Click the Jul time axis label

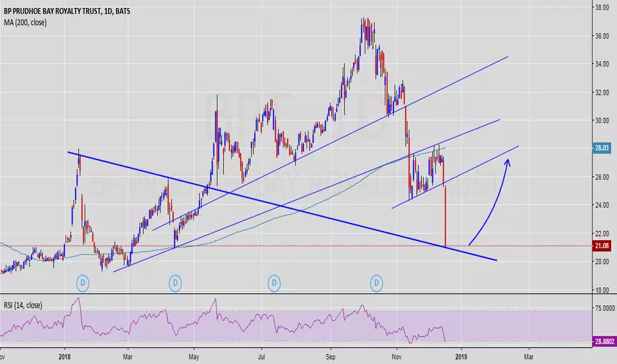261,357
